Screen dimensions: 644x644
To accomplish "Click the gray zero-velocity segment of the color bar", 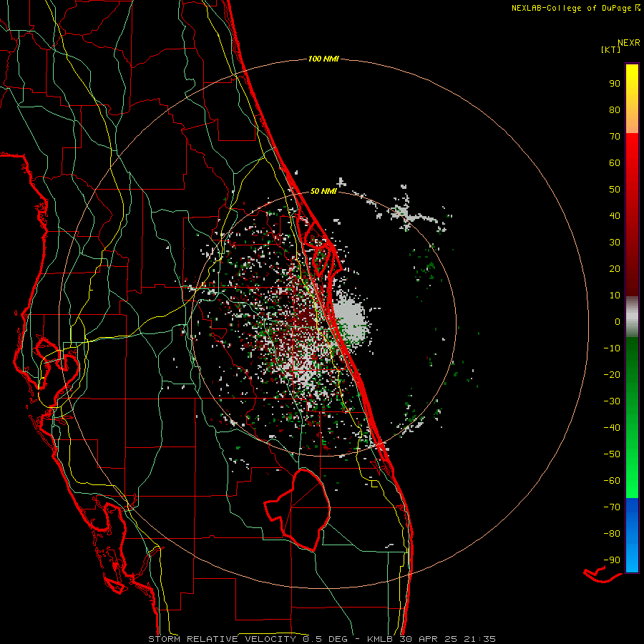I will 632,317.
